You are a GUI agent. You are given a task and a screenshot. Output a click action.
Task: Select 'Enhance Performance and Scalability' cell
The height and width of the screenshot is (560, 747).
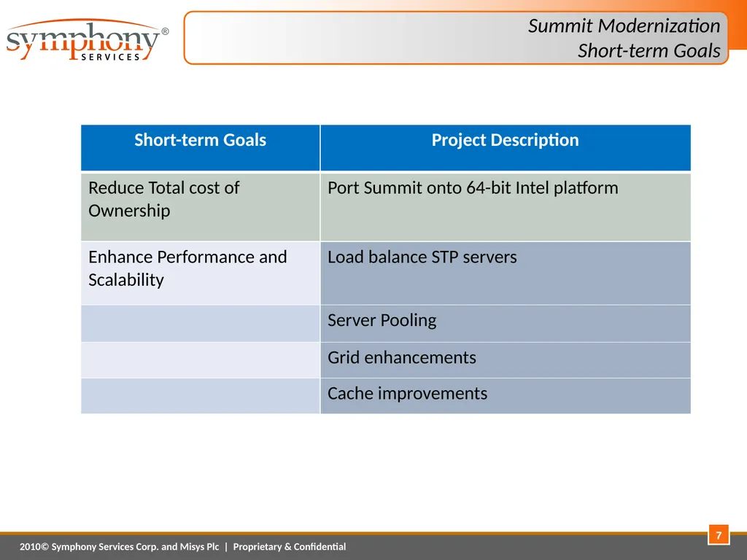tap(200, 273)
